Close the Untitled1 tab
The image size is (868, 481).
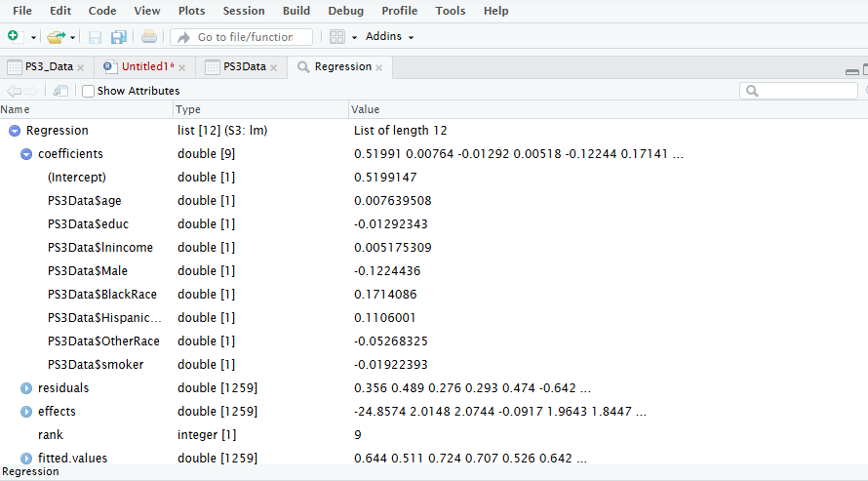[x=182, y=67]
